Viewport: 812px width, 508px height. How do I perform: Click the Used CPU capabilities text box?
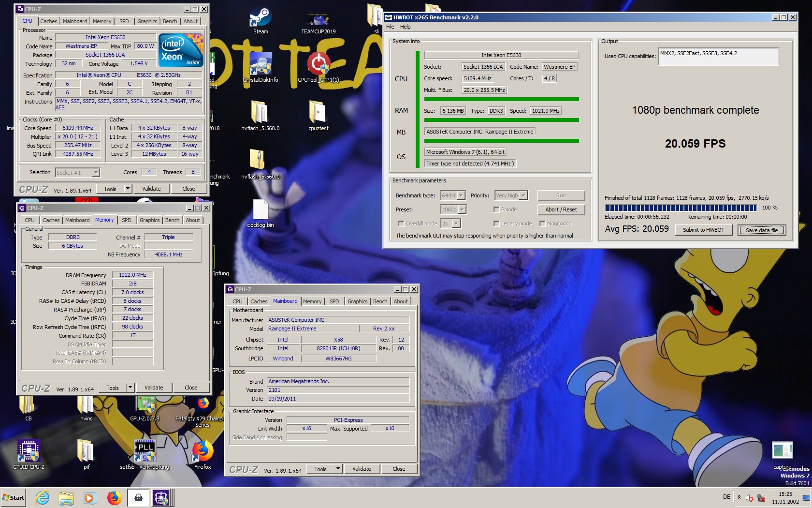718,56
